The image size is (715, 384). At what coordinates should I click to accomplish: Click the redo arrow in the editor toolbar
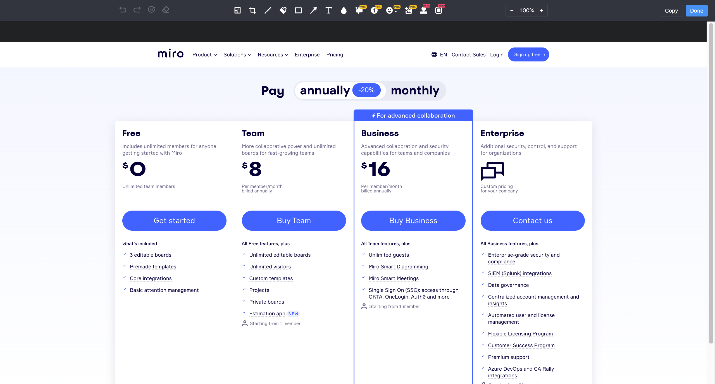point(137,10)
